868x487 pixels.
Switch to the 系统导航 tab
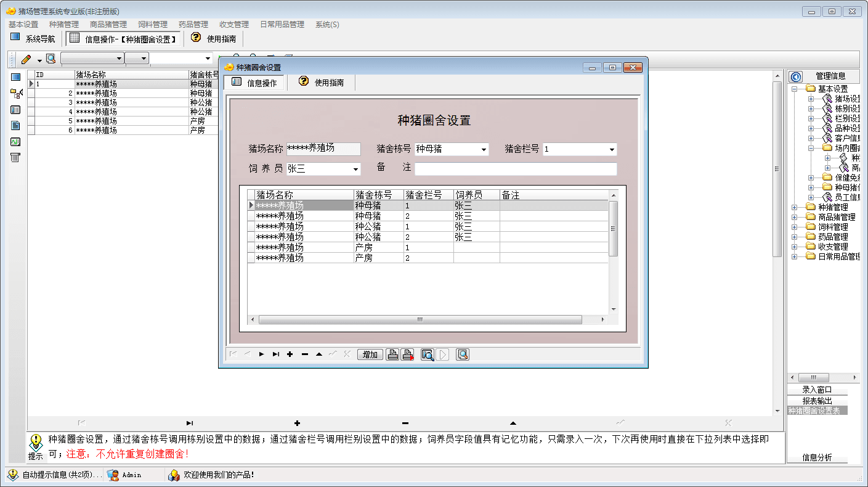click(33, 39)
